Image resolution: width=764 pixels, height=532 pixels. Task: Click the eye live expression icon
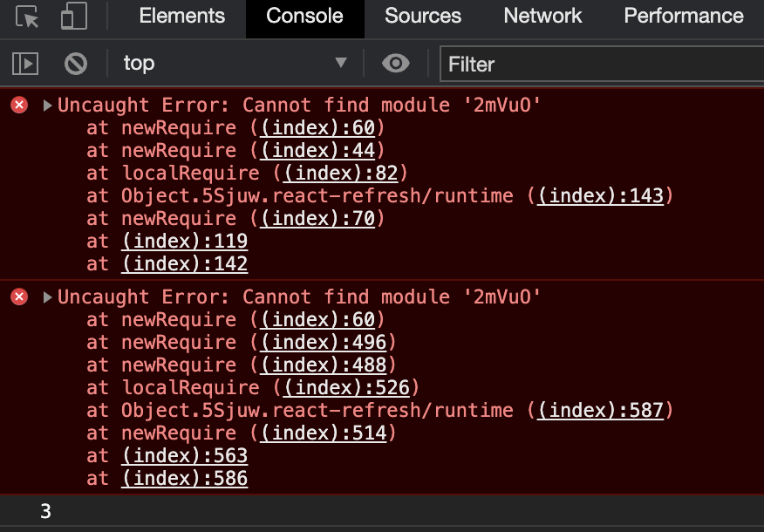[x=396, y=64]
